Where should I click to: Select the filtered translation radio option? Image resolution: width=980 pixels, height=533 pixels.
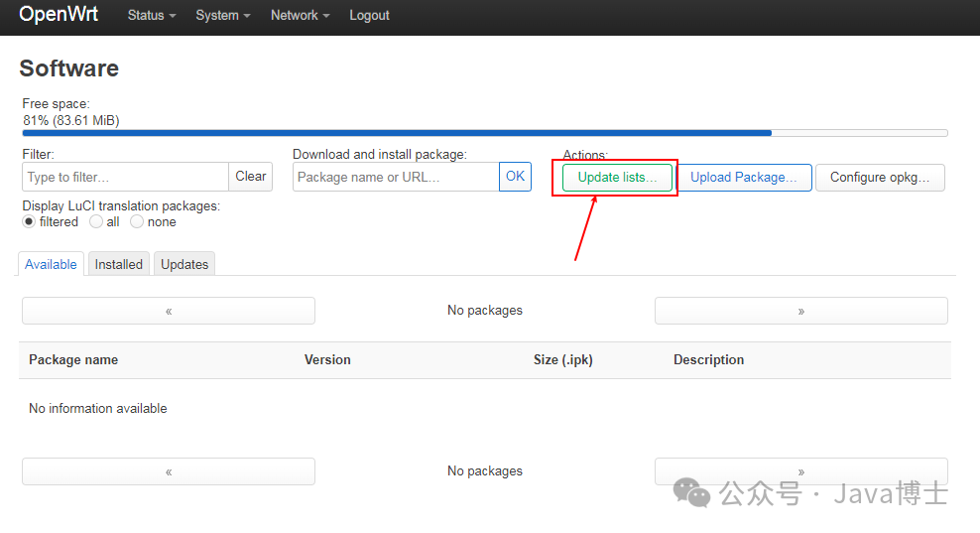(29, 222)
